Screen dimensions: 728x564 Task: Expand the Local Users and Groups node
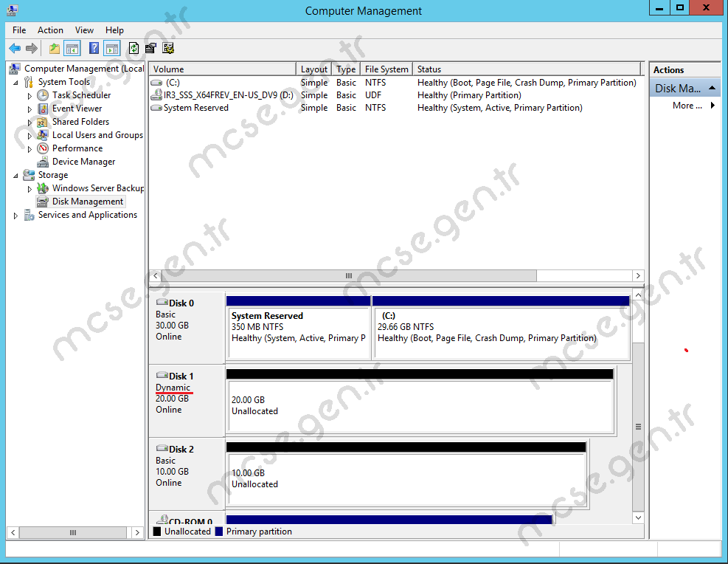[x=30, y=136]
